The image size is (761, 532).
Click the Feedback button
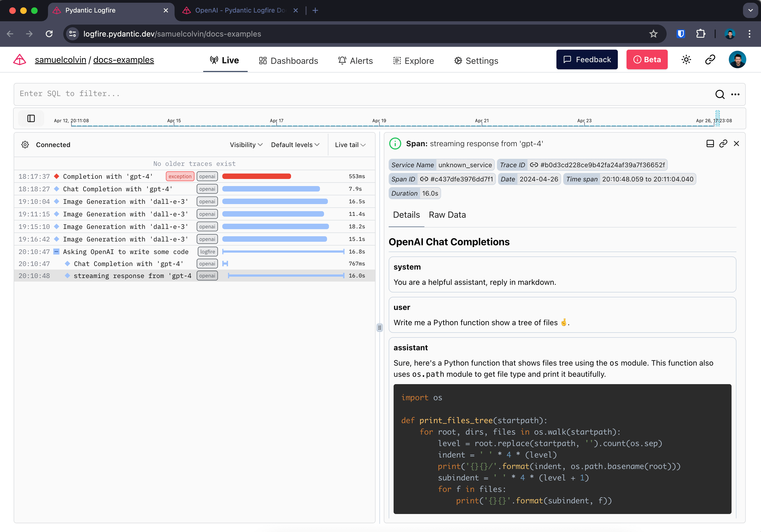[x=587, y=59]
